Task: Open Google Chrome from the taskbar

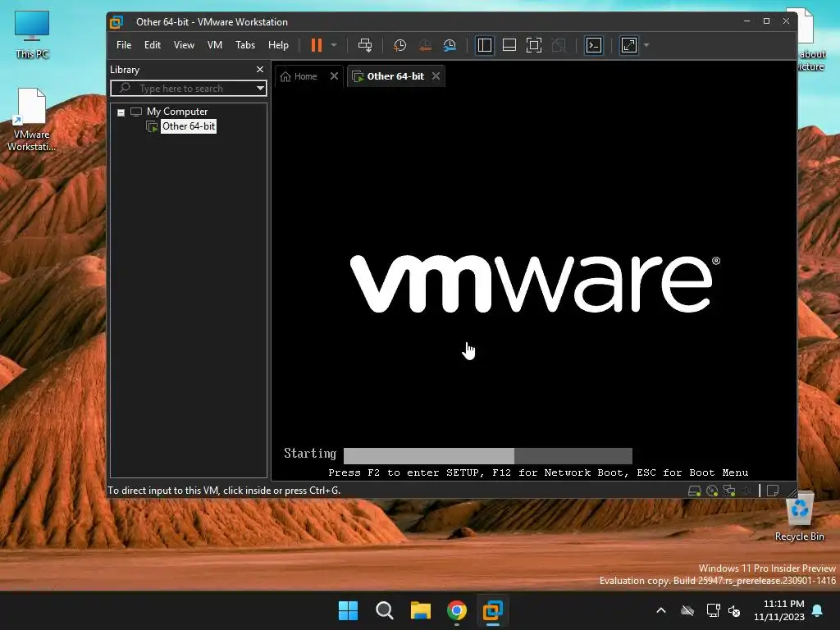Action: pyautogui.click(x=456, y=610)
